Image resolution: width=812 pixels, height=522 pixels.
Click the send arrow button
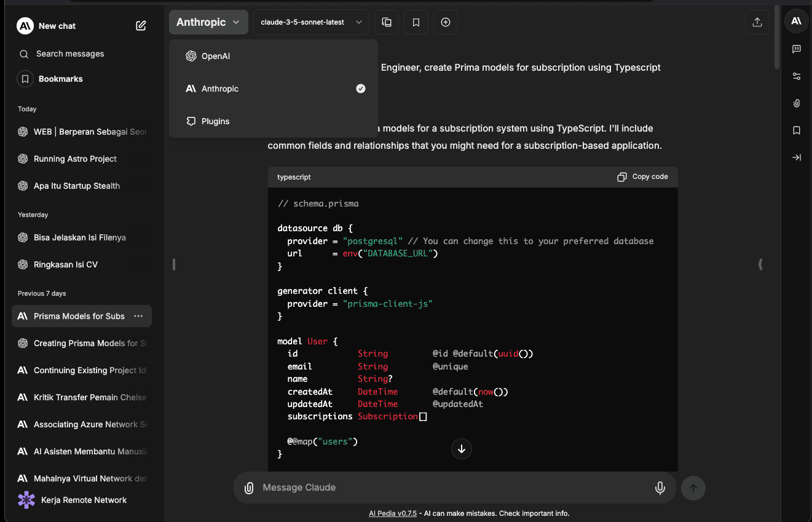(x=693, y=488)
